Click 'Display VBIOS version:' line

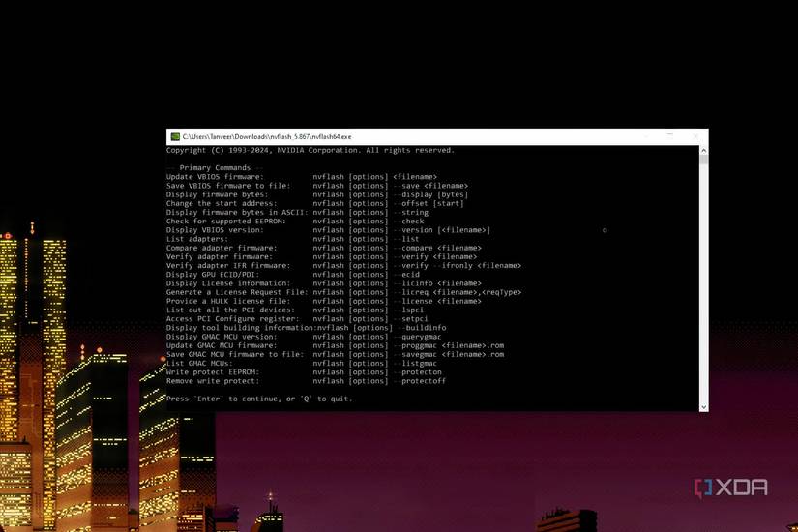328,230
